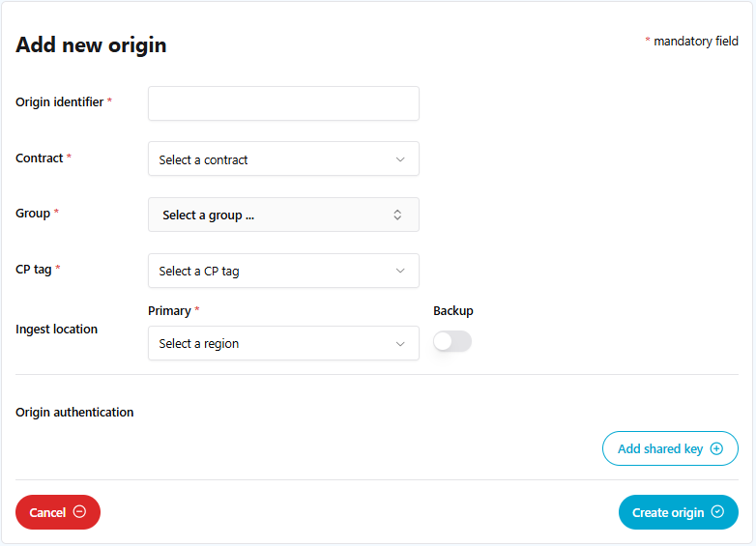
Task: Click the "Origin identifier" field label
Action: [60, 102]
